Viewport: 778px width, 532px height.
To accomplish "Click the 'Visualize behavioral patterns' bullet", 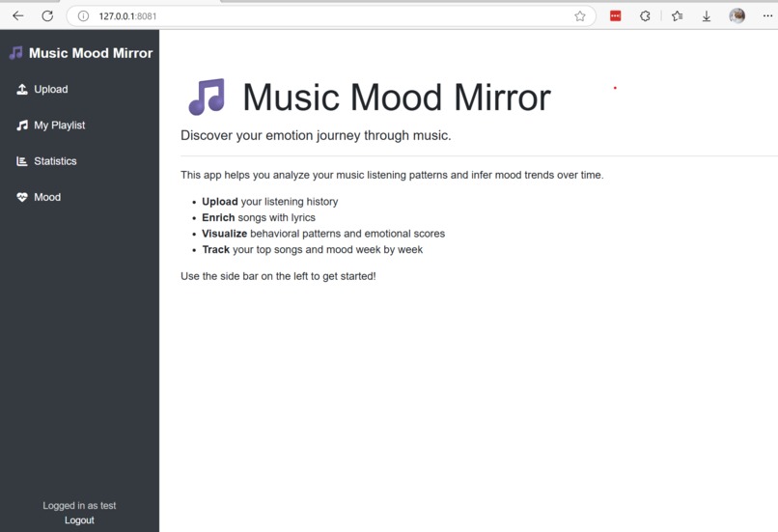I will (323, 234).
